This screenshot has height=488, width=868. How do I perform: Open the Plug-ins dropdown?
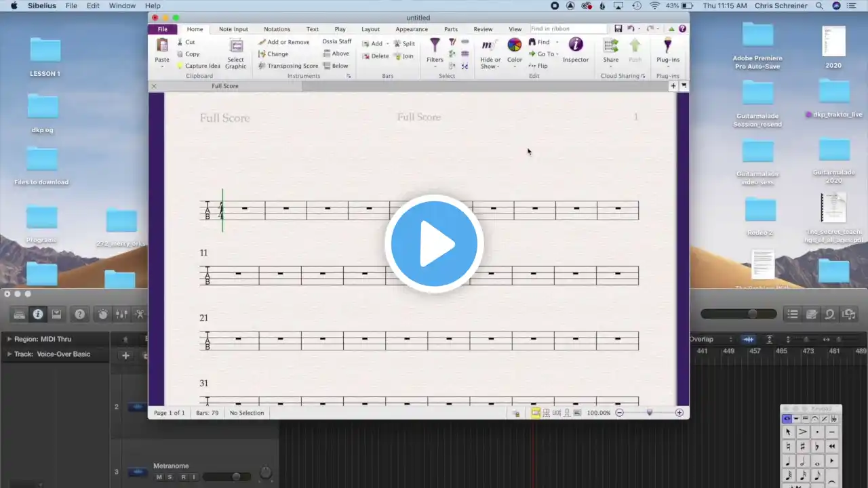pos(668,66)
